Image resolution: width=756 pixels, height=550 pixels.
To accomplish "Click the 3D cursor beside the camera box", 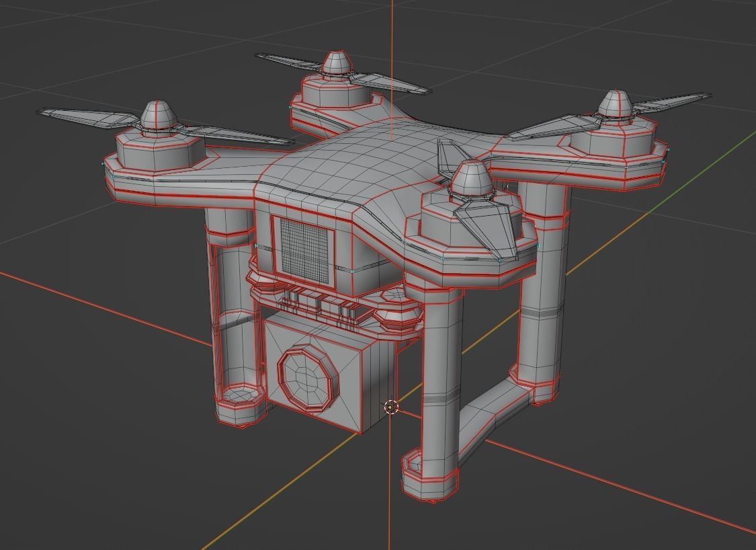I will [x=390, y=407].
